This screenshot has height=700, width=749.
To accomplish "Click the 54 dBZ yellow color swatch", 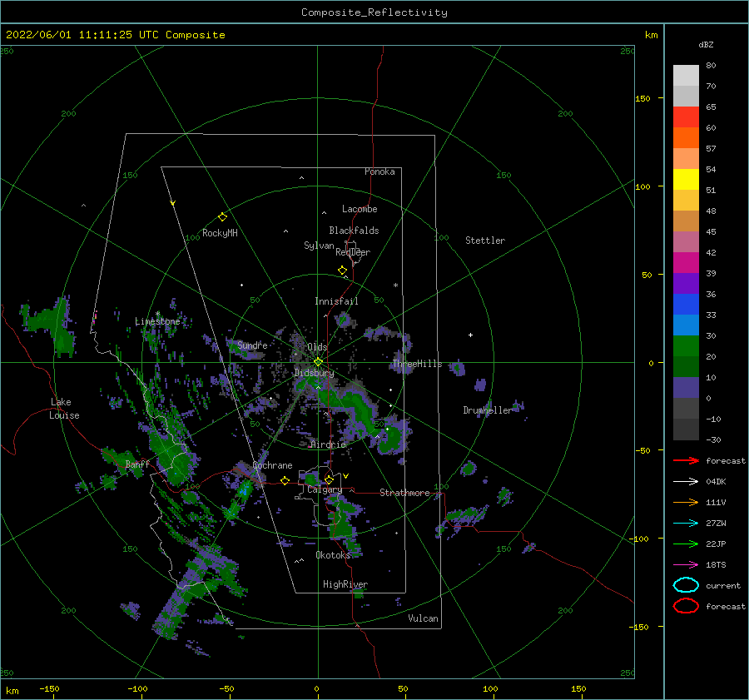I will [x=686, y=180].
